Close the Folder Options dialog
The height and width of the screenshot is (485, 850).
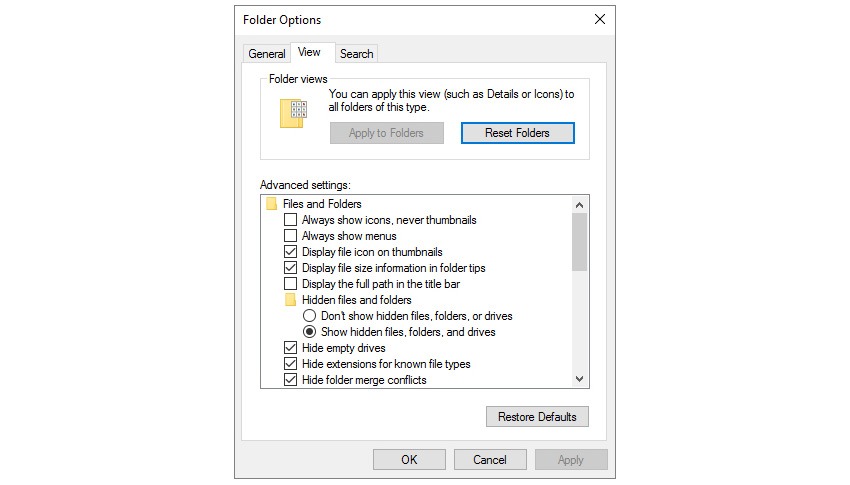point(600,20)
